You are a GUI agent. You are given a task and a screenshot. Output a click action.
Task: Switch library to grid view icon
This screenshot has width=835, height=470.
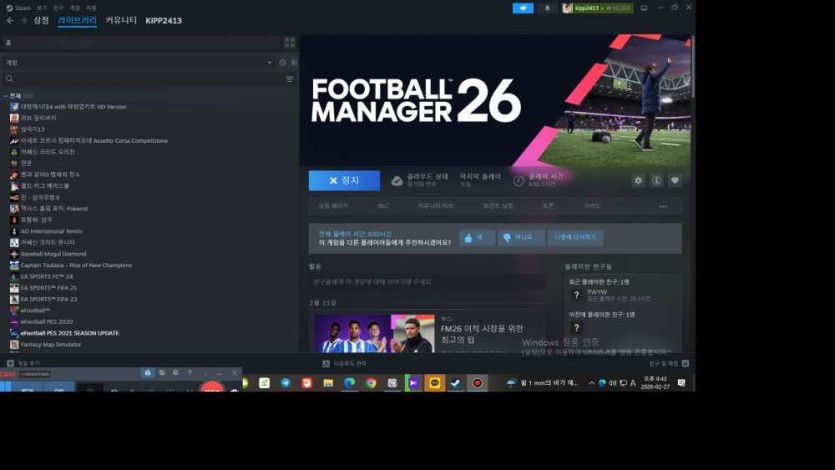pos(290,43)
